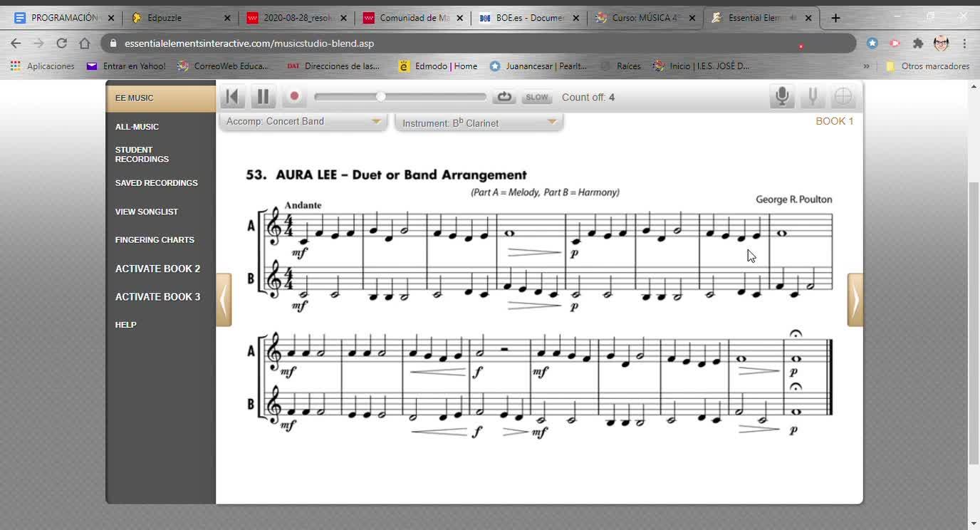Open the Edmodo | Home bookmark
Screen dimensions: 980x530
click(438, 66)
